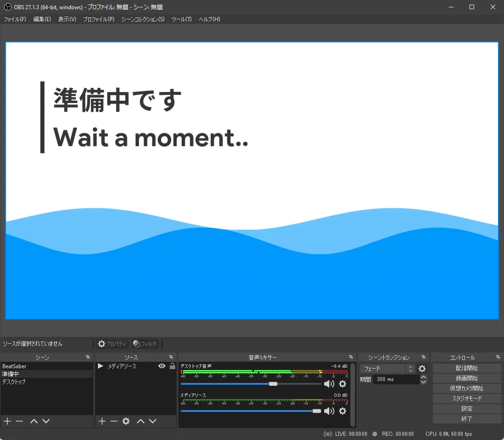Move the source down in the list

click(153, 421)
